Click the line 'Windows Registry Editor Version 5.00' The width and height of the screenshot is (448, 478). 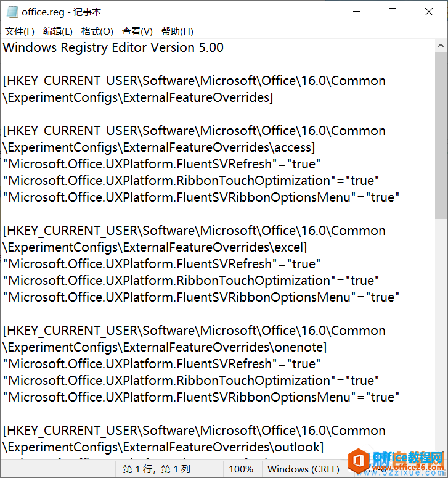[113, 47]
